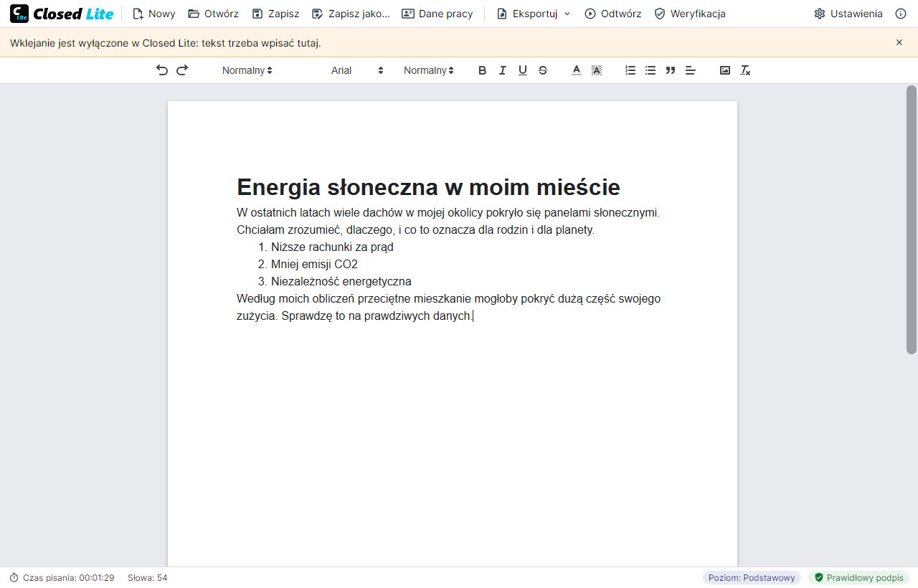Viewport: 918px width, 588px height.
Task: Toggle blockquote formatting
Action: (x=671, y=70)
